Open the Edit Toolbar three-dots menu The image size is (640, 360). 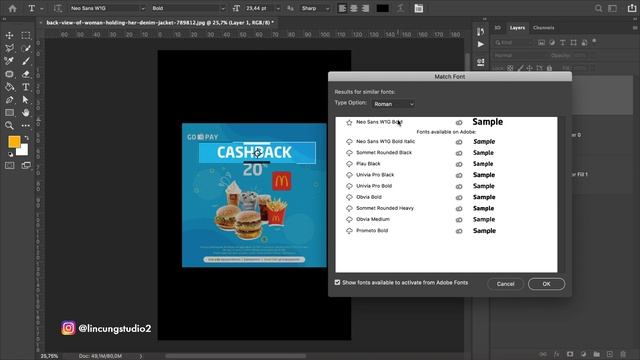click(x=26, y=125)
